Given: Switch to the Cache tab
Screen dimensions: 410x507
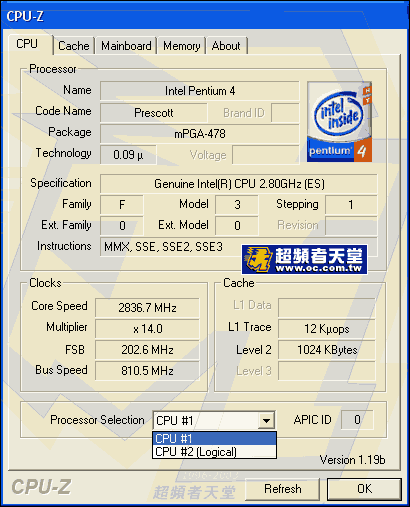Looking at the screenshot, I should click(x=74, y=46).
